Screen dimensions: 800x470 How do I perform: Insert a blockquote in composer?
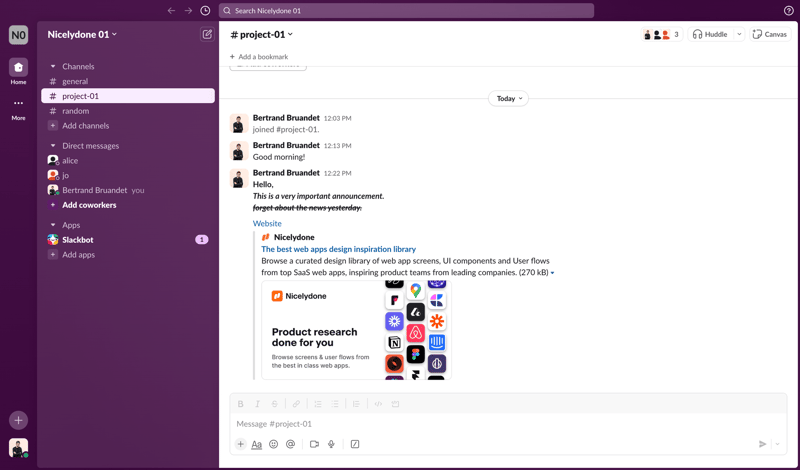pos(356,404)
